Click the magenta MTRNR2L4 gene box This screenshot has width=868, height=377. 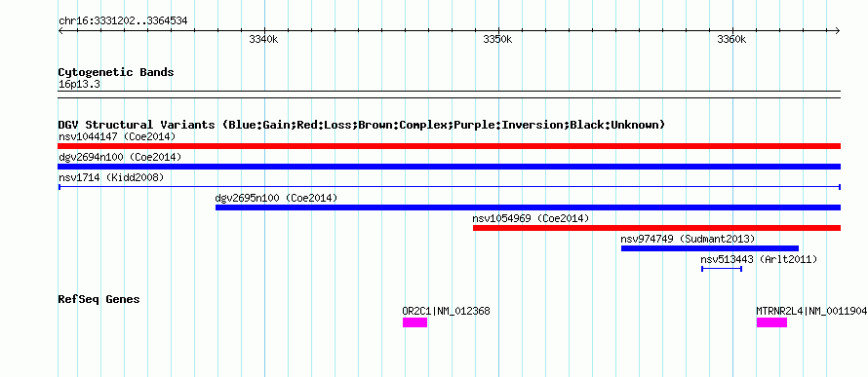pyautogui.click(x=771, y=322)
